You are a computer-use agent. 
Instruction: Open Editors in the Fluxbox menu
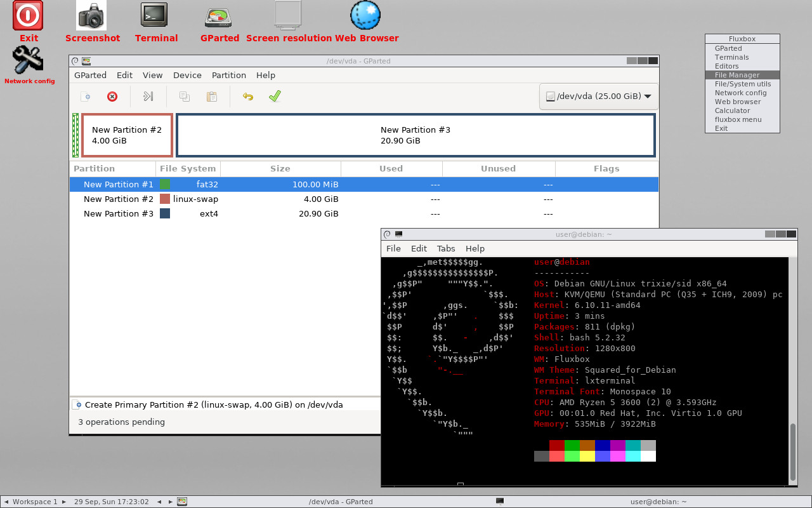(x=742, y=66)
